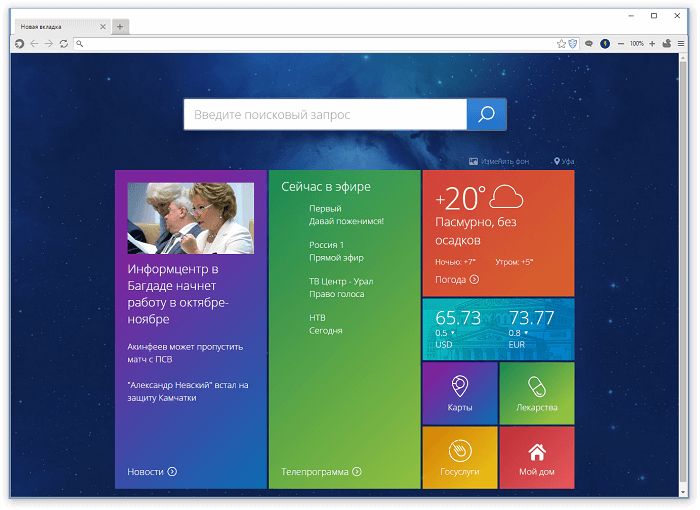Close the 'Новая вкладка' tab
The height and width of the screenshot is (510, 700).
103,27
